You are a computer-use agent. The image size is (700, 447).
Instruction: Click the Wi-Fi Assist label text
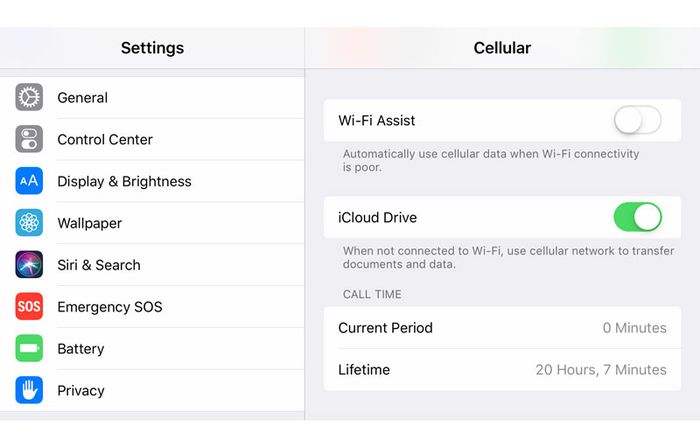(x=377, y=120)
